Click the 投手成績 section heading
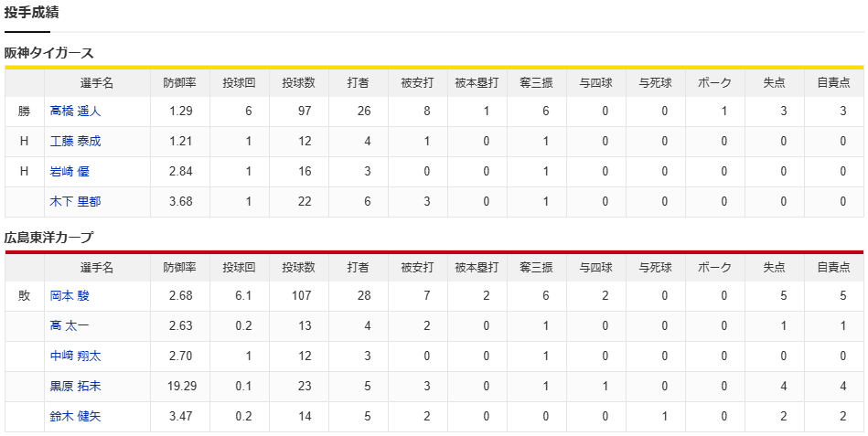868x436 pixels. click(x=31, y=13)
